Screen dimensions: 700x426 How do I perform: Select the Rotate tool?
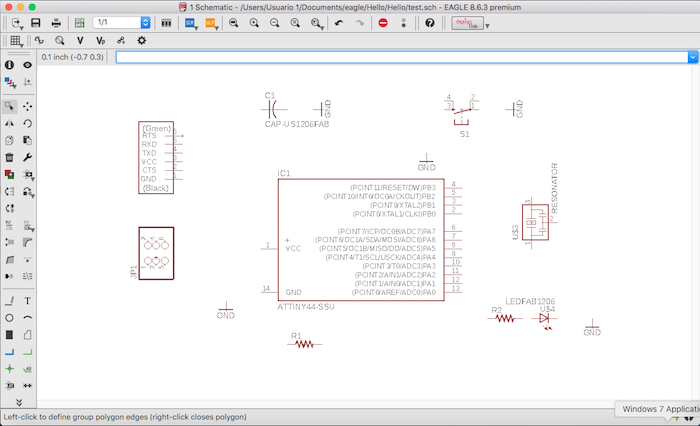pos(27,123)
